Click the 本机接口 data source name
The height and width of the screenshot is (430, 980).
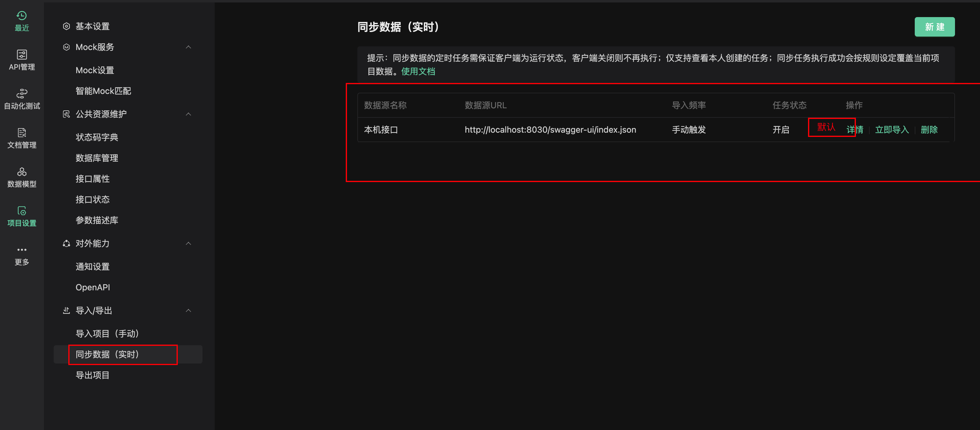click(381, 130)
